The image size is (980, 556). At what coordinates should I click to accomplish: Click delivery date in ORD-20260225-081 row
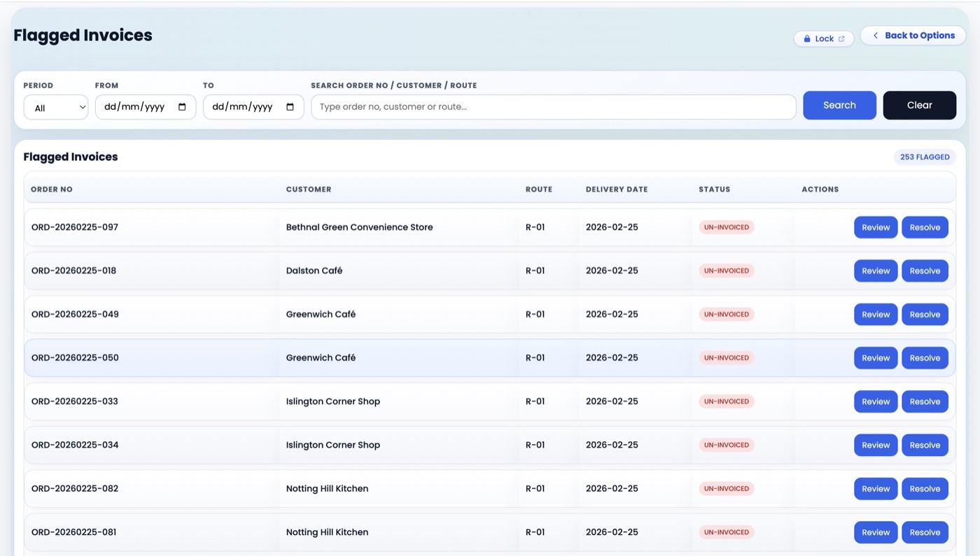point(612,532)
